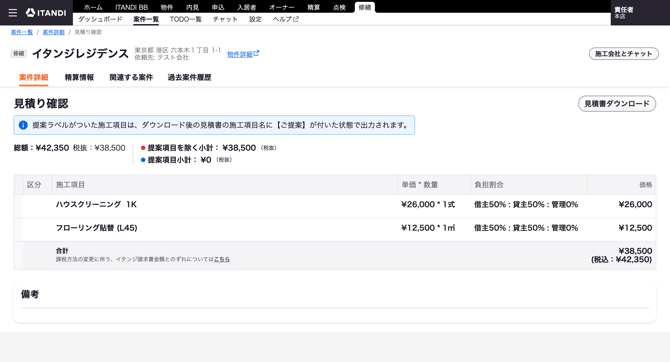Click 案件詳細 breadcrumb link
670x362 pixels.
point(53,32)
